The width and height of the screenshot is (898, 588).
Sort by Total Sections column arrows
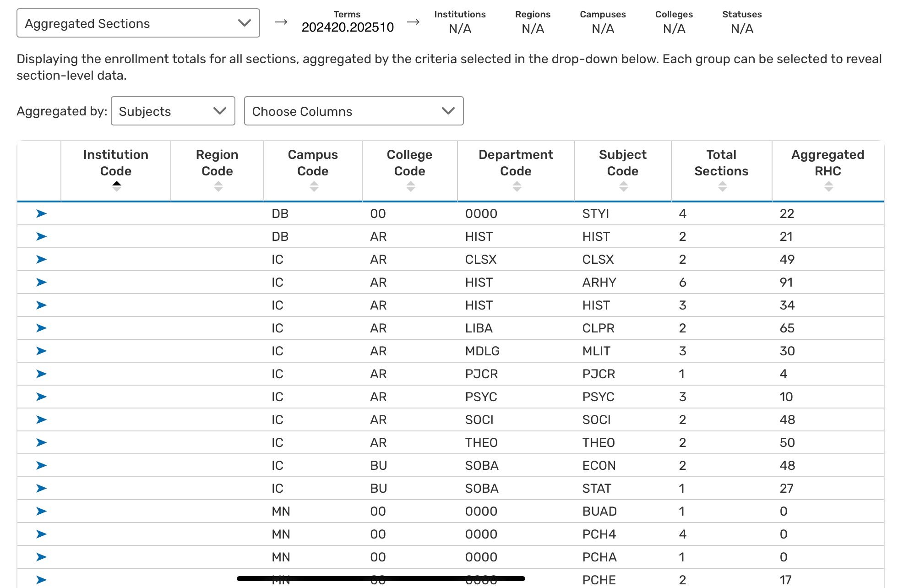coord(722,186)
